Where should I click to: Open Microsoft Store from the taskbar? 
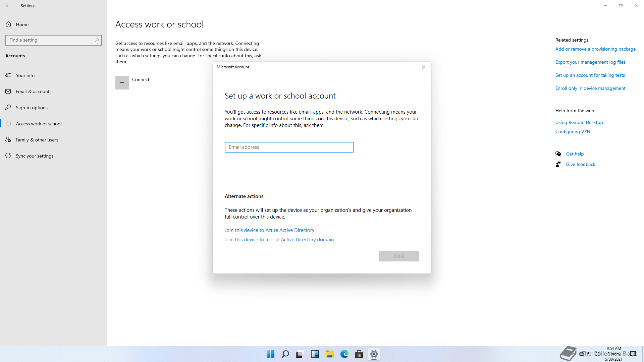359,354
